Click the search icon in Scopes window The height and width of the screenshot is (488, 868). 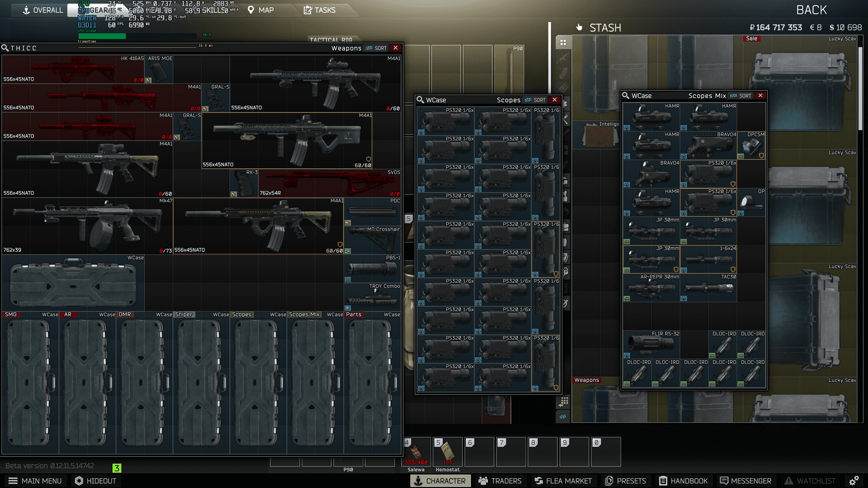(x=420, y=100)
